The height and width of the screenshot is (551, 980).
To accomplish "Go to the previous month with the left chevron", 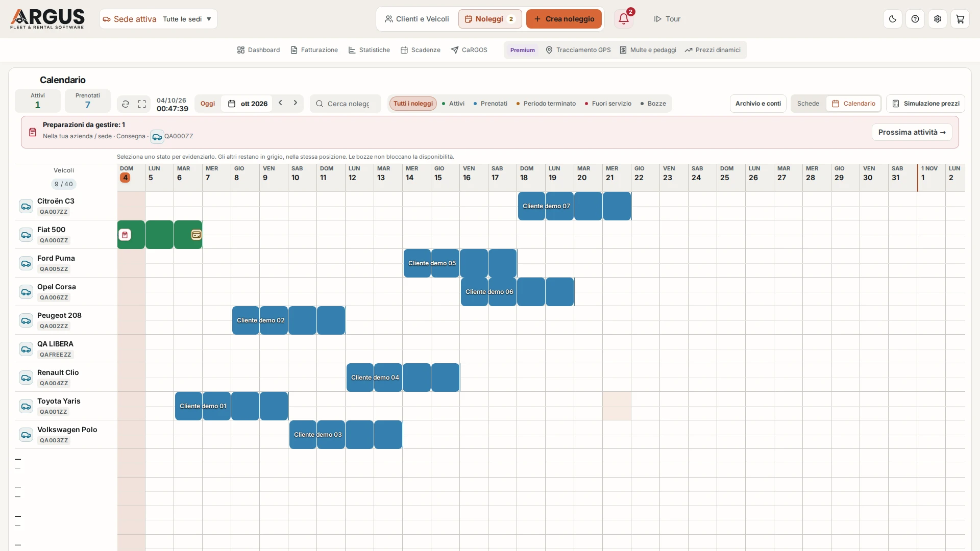I will click(x=280, y=103).
